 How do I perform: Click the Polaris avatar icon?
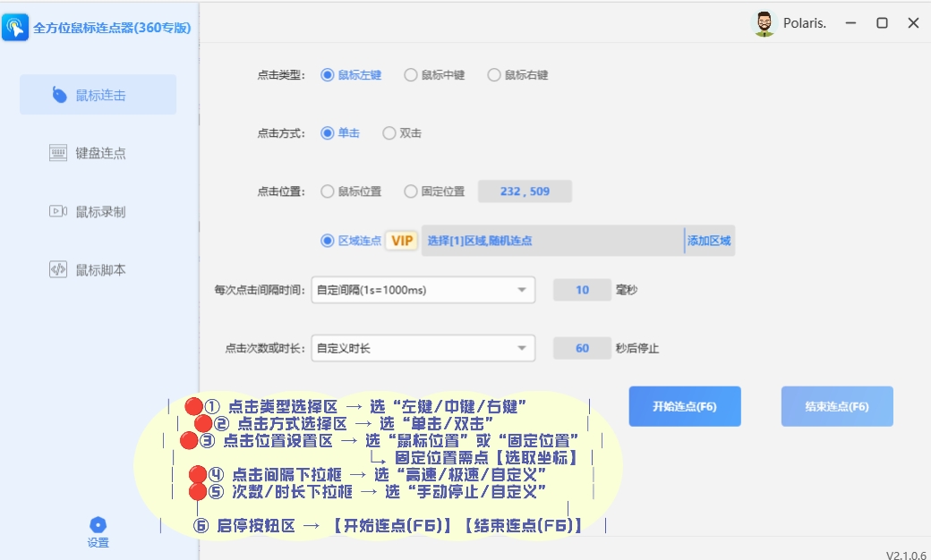point(764,22)
